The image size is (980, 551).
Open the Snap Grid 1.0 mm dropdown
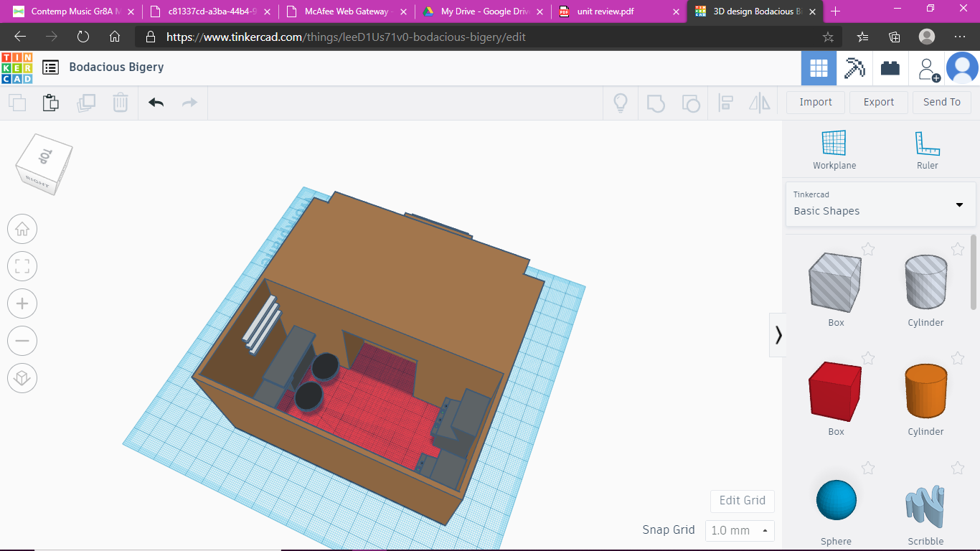click(740, 531)
